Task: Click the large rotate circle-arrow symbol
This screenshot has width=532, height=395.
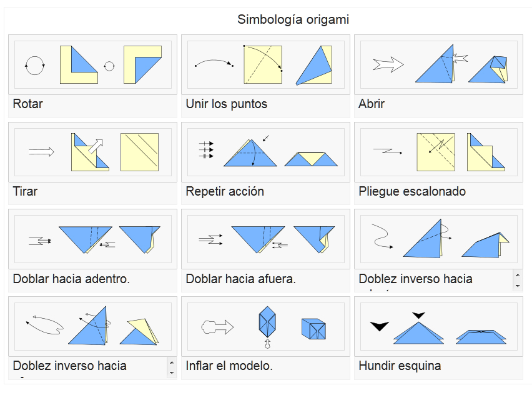Action: 34,65
